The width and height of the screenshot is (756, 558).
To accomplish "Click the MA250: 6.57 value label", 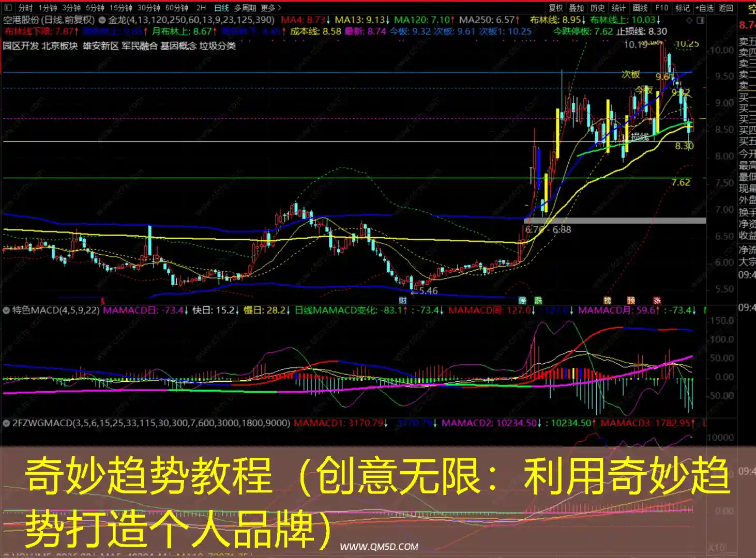I will [489, 20].
